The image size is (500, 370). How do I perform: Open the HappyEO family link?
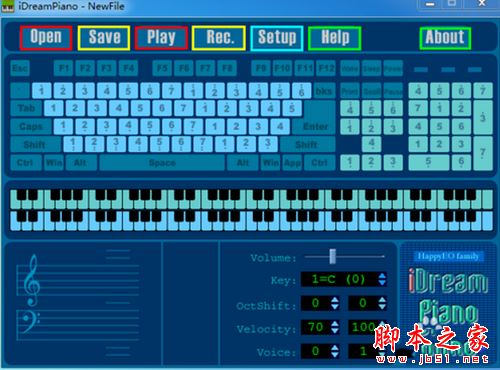click(448, 256)
